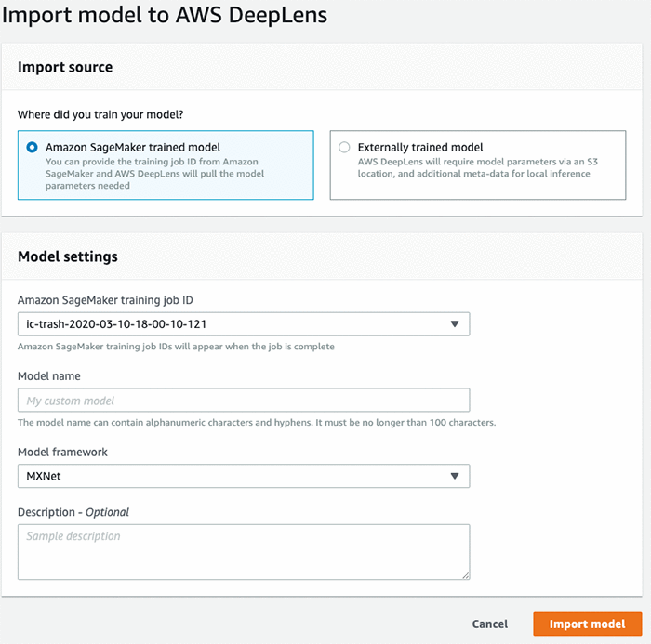651x644 pixels.
Task: Select Amazon SageMaker trained model radio button
Action: click(33, 147)
